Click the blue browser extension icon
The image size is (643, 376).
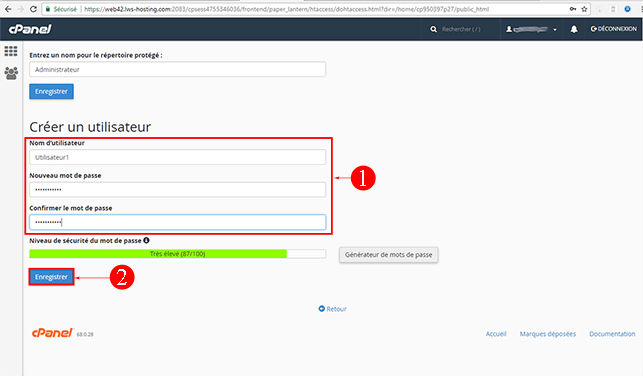(x=627, y=9)
